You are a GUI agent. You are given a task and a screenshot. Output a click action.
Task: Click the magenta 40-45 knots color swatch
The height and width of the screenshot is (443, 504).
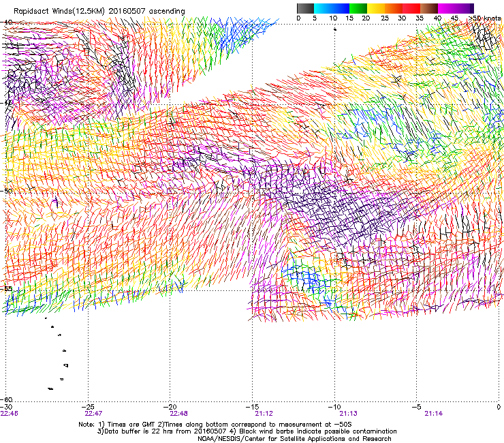tap(447, 8)
